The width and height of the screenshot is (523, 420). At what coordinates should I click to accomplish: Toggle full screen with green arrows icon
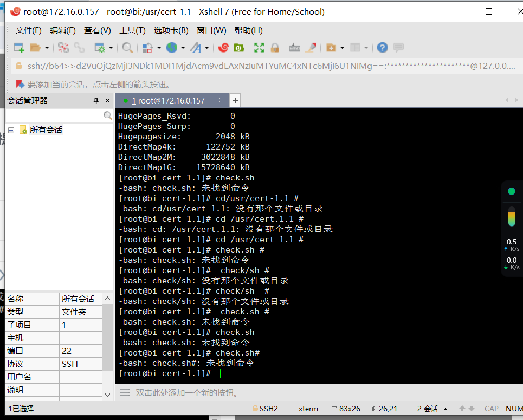[259, 48]
